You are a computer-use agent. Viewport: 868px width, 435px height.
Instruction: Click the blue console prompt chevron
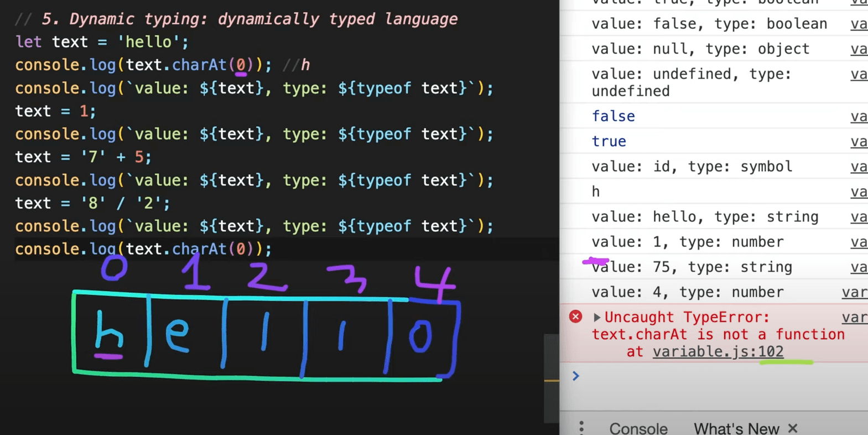tap(576, 376)
